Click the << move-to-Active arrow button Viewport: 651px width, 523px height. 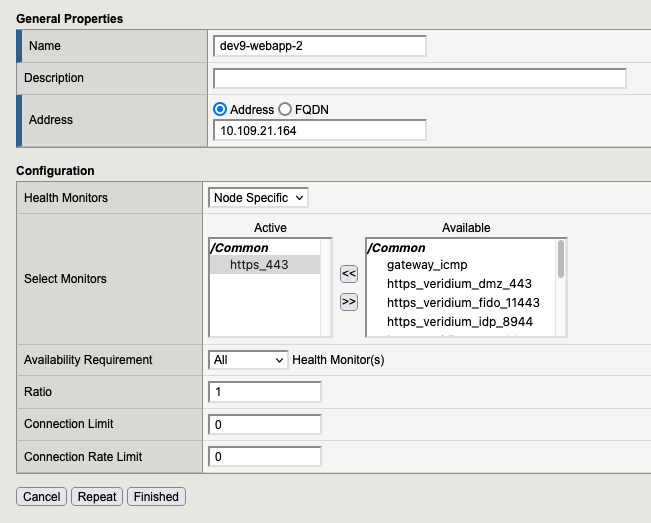(x=349, y=273)
